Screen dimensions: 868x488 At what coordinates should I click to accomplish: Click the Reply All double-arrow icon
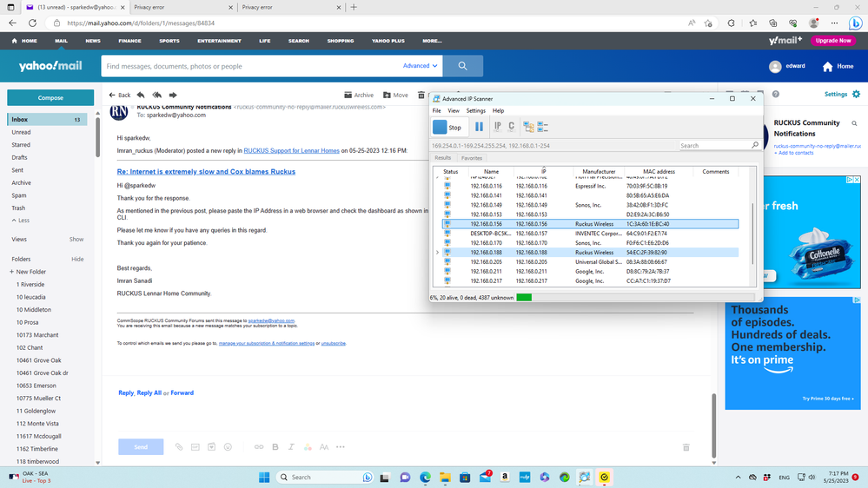click(156, 96)
